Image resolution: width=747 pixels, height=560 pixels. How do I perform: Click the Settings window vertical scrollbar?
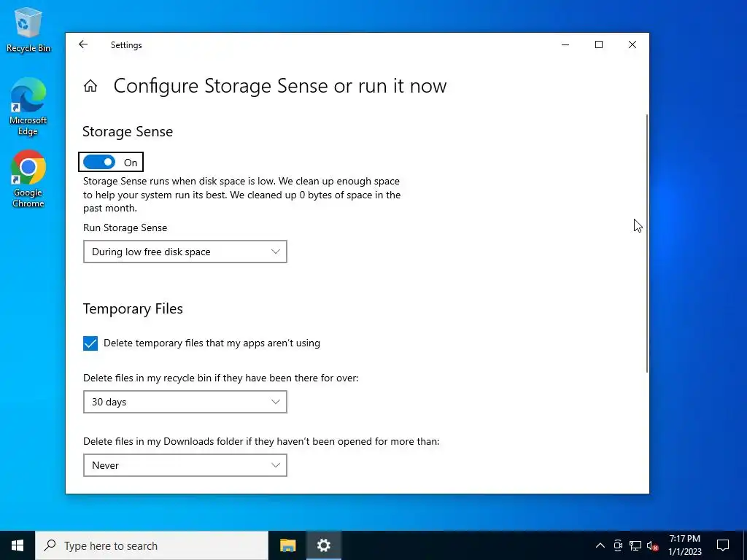[x=646, y=244]
